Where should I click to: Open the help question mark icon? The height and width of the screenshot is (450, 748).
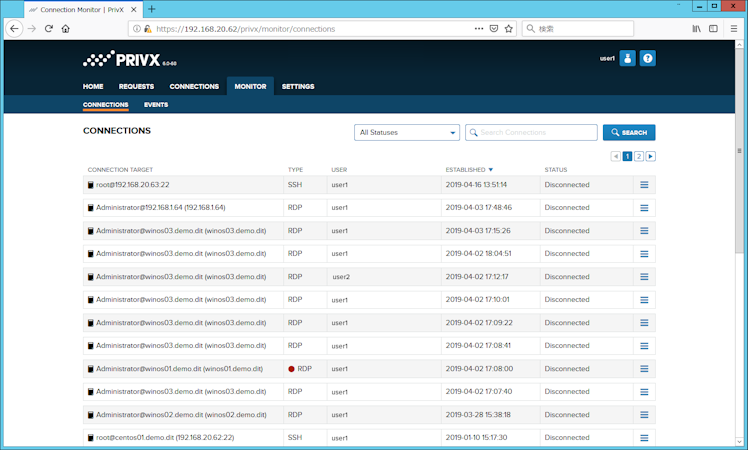coord(647,58)
